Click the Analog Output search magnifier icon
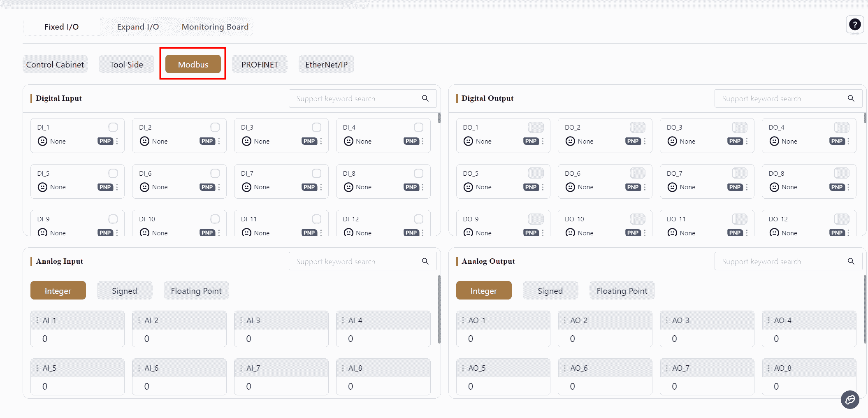 [x=851, y=262]
